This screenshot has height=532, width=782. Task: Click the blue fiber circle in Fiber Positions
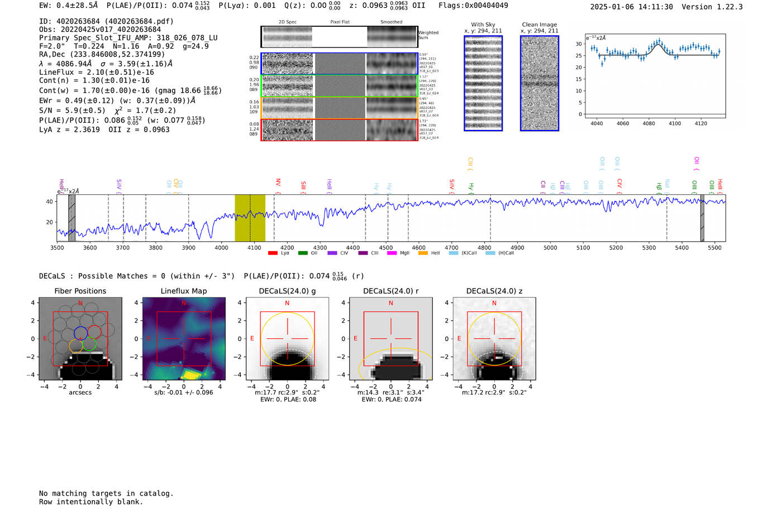point(80,333)
